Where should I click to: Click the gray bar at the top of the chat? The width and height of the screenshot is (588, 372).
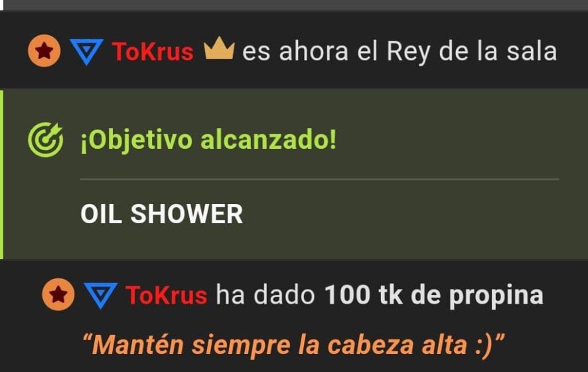(x=294, y=5)
